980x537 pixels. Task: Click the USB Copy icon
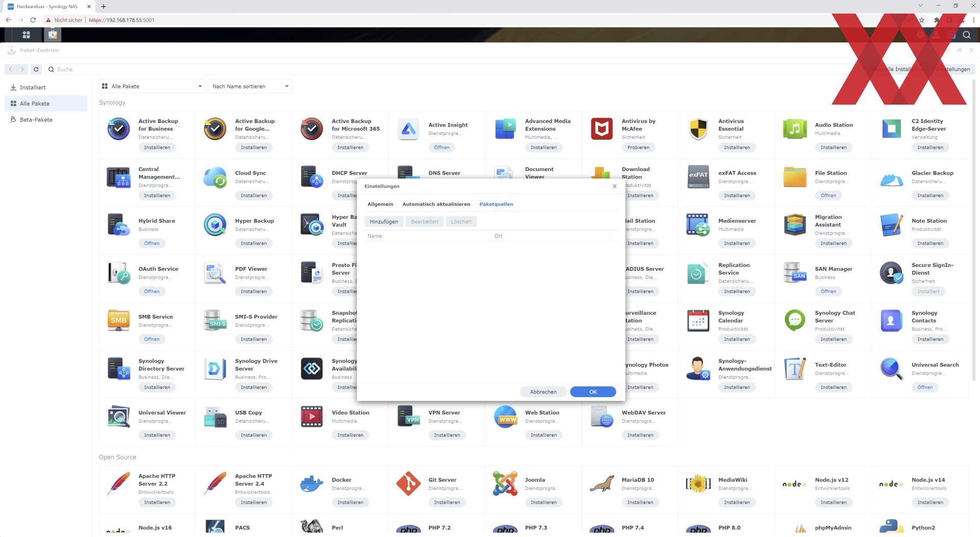(215, 417)
